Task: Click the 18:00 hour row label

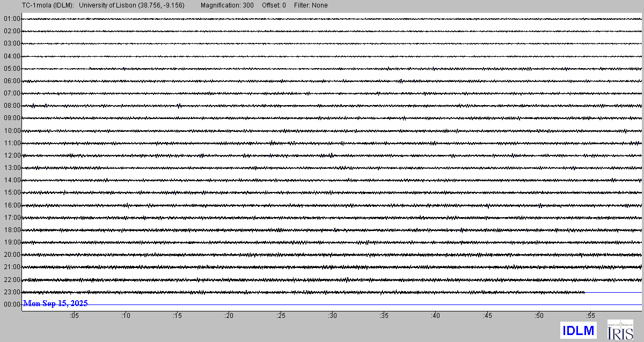Action: coord(11,230)
